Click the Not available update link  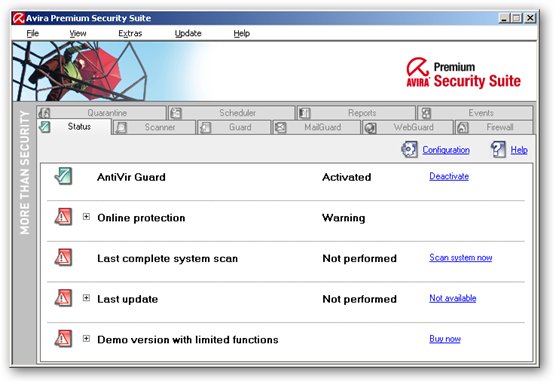coord(453,298)
